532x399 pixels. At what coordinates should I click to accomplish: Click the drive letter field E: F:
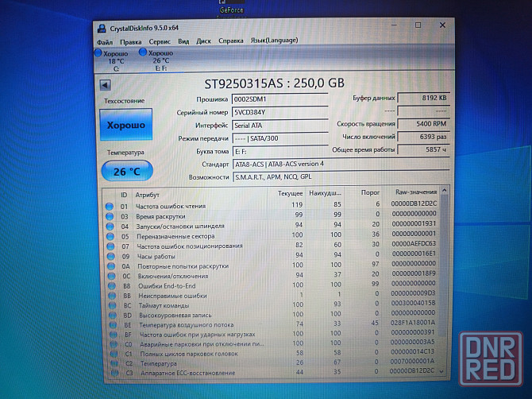tap(280, 152)
